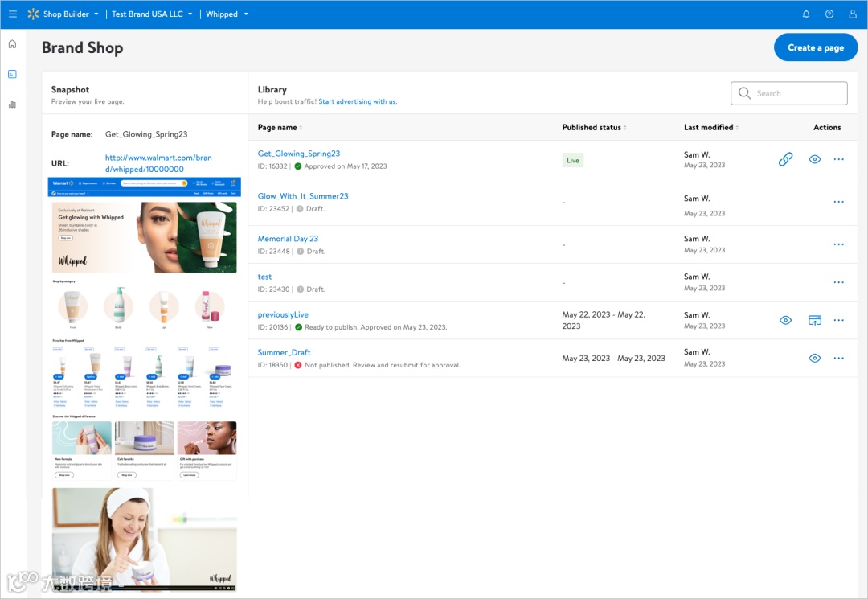Viewport: 868px width, 599px height.
Task: Open Start advertising with us link
Action: coord(358,101)
